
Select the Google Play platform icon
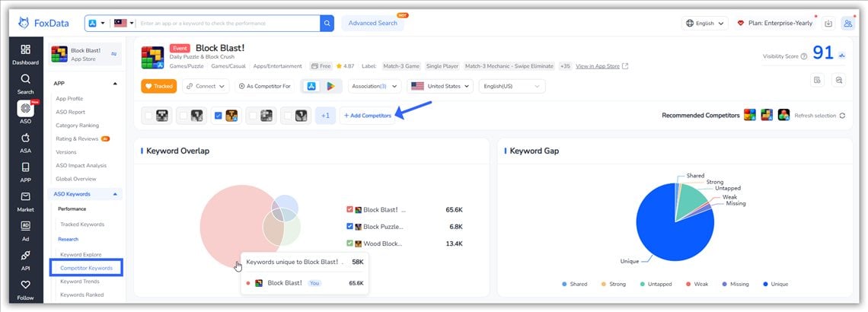click(331, 86)
